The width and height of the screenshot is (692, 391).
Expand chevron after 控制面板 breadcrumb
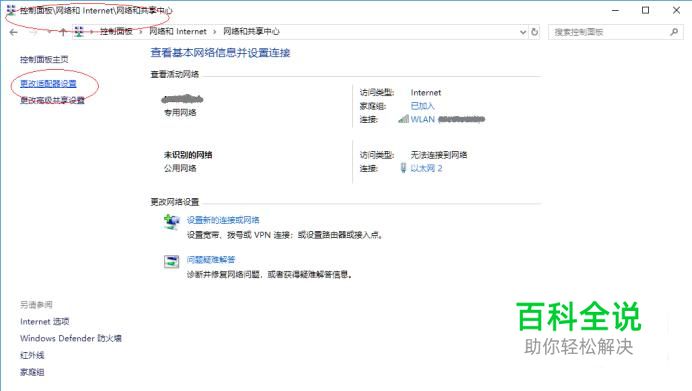pos(141,32)
